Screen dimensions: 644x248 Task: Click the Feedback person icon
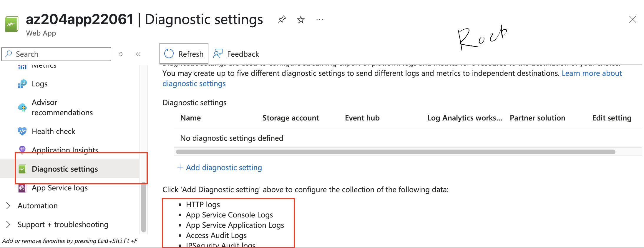[x=218, y=53]
